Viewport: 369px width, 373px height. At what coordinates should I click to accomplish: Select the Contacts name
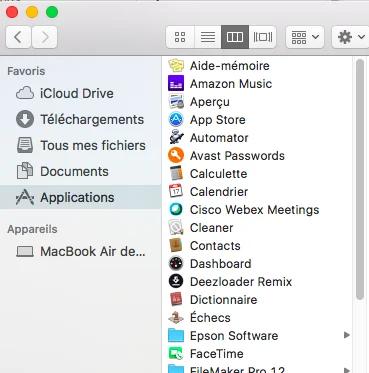click(215, 246)
